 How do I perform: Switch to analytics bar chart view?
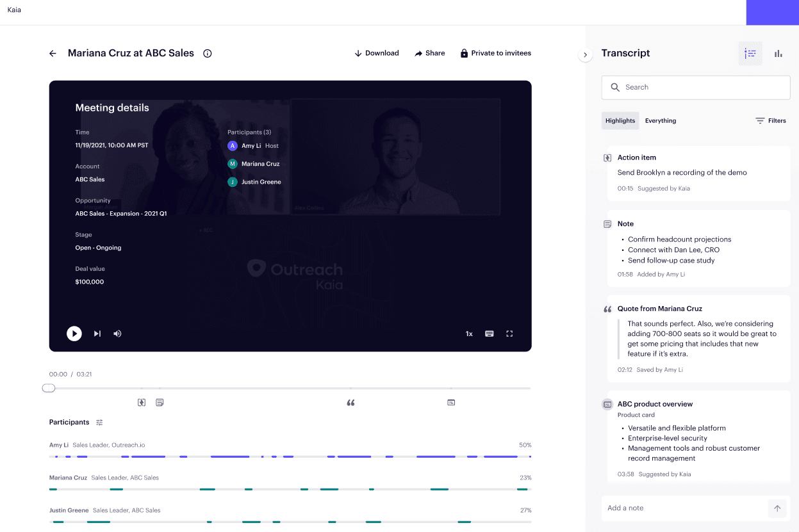pos(778,54)
